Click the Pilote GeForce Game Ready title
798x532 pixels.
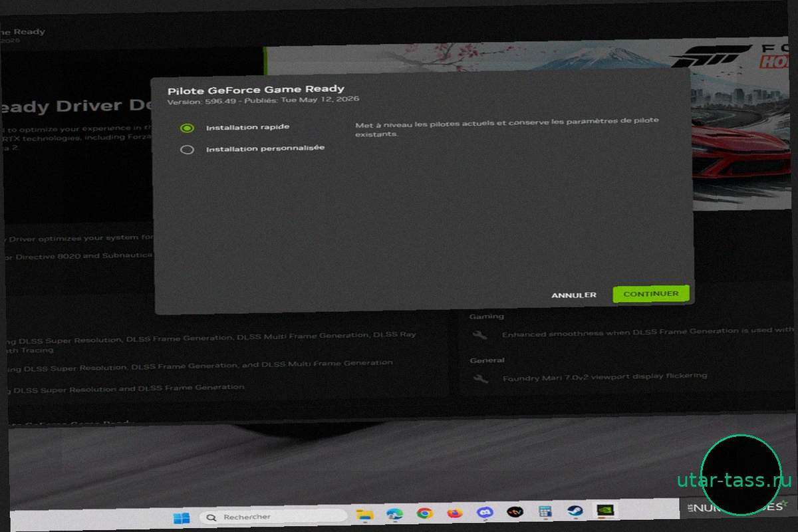[x=256, y=89]
